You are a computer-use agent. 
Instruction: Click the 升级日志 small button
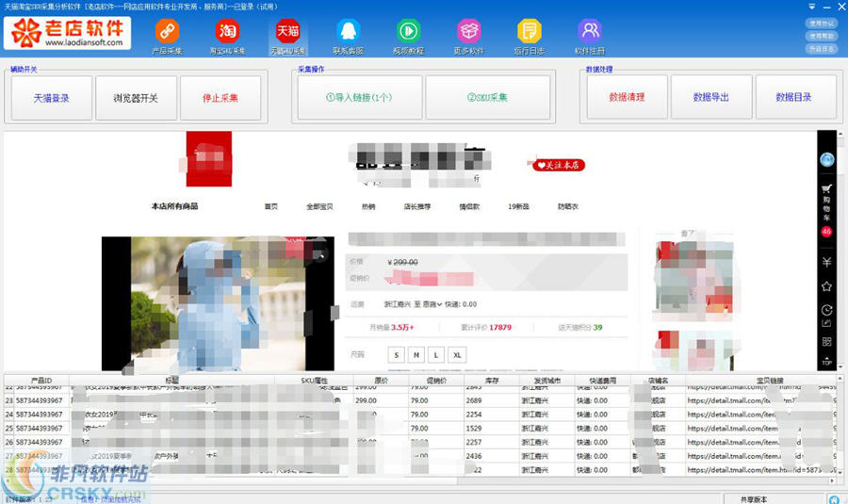821,48
